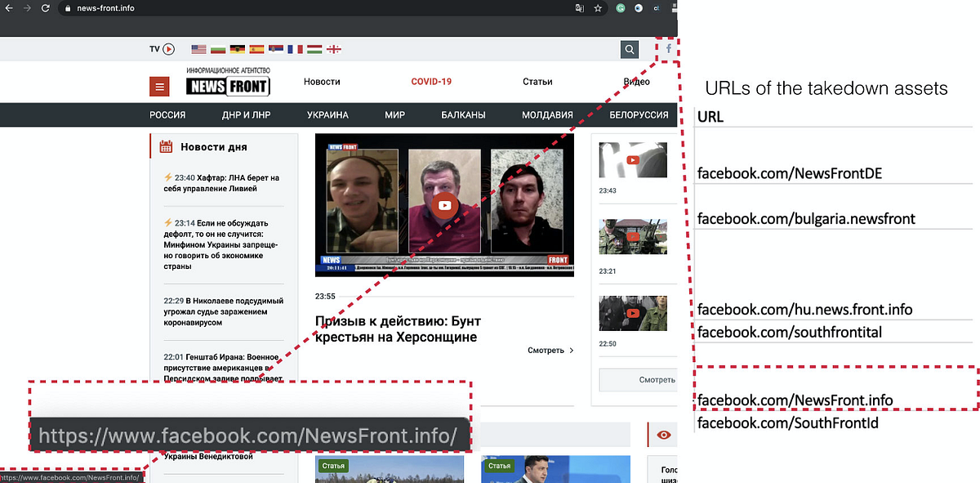
Task: Open the Статьи menu item
Action: click(537, 82)
